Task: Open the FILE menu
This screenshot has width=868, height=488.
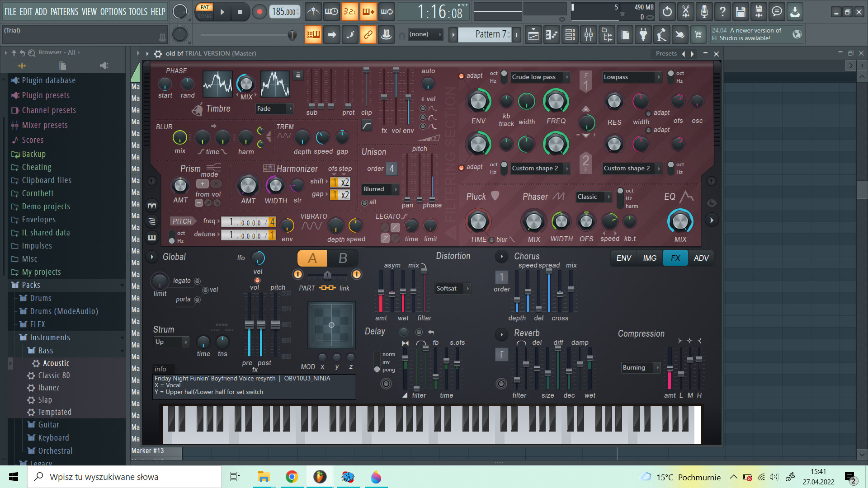Action: tap(10, 11)
